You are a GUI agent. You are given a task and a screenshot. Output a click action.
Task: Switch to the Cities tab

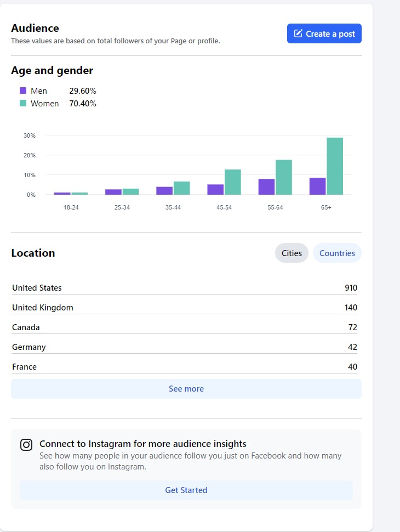point(292,253)
